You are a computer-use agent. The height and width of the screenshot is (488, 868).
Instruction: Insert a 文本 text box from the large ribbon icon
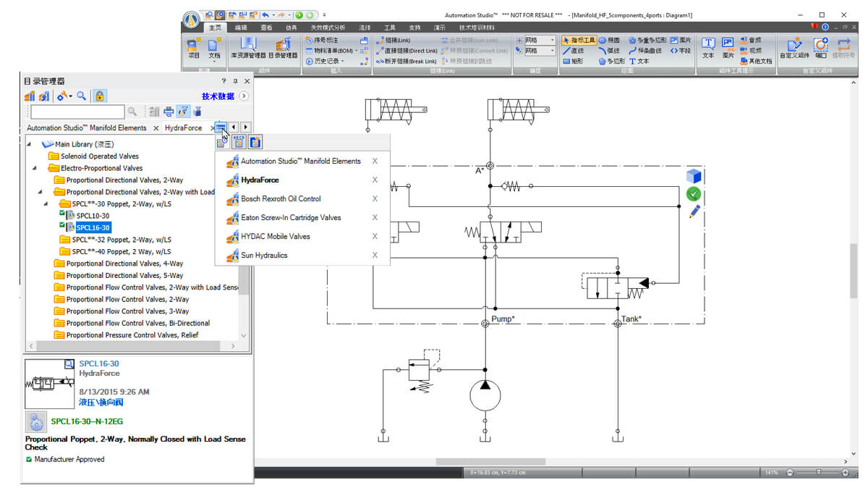tap(708, 49)
